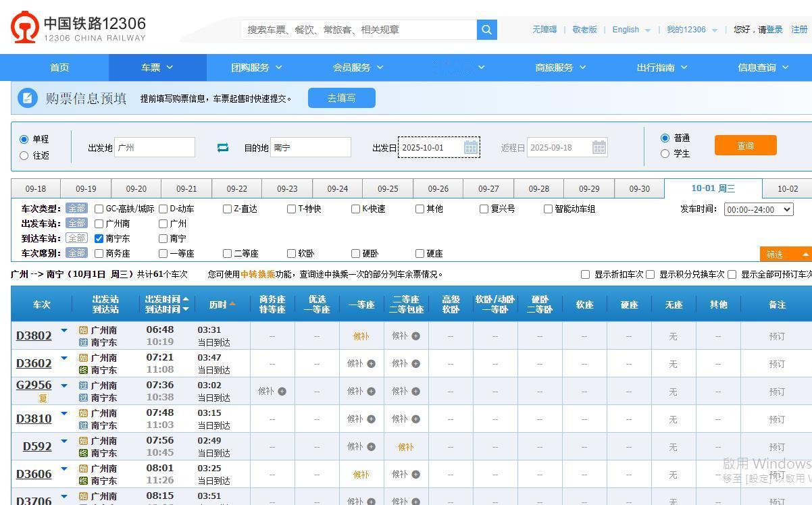Click the swap departure and destination icon
Image resolution: width=812 pixels, height=505 pixels.
tap(222, 147)
